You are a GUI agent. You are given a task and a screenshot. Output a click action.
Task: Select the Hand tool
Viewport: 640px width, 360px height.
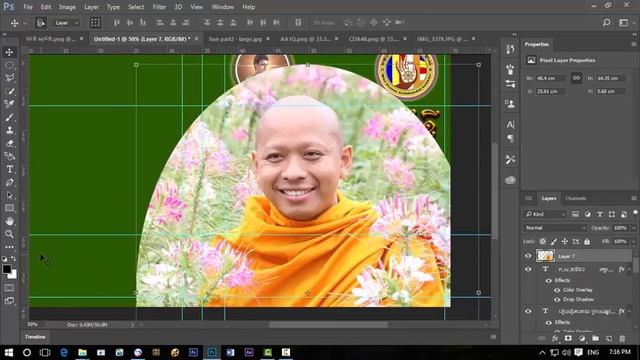pyautogui.click(x=9, y=221)
